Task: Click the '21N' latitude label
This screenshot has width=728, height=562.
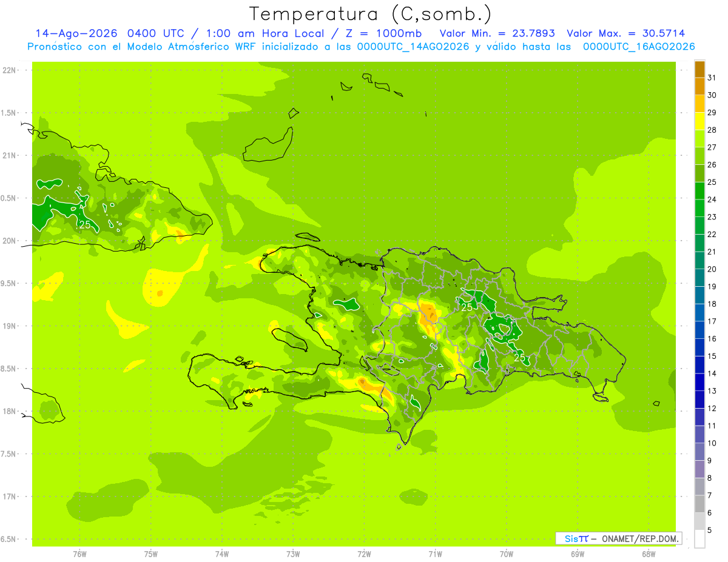Action: coord(9,156)
